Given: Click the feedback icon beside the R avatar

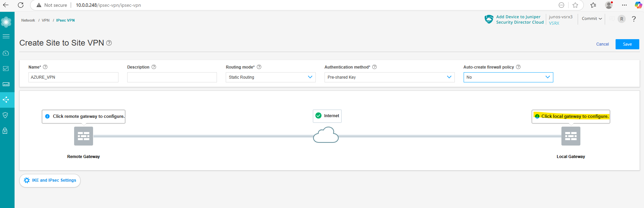Looking at the screenshot, I should pos(612,19).
